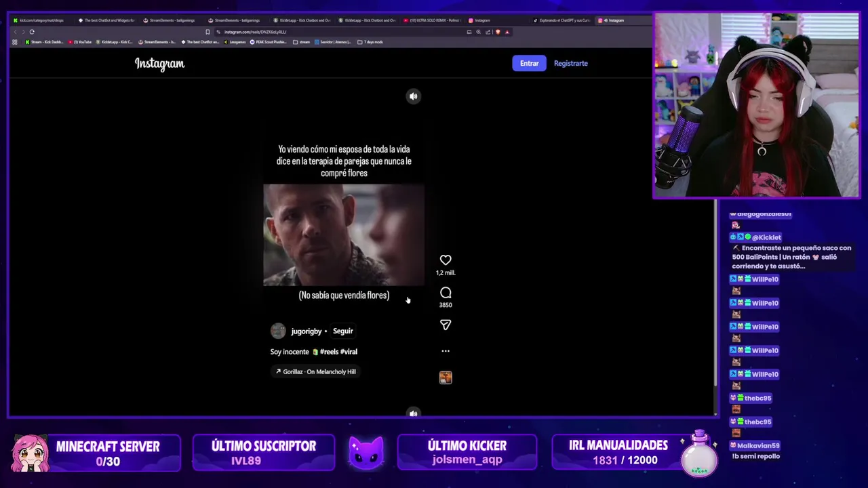
Task: Open The best ChatBot bookmark
Action: point(200,42)
